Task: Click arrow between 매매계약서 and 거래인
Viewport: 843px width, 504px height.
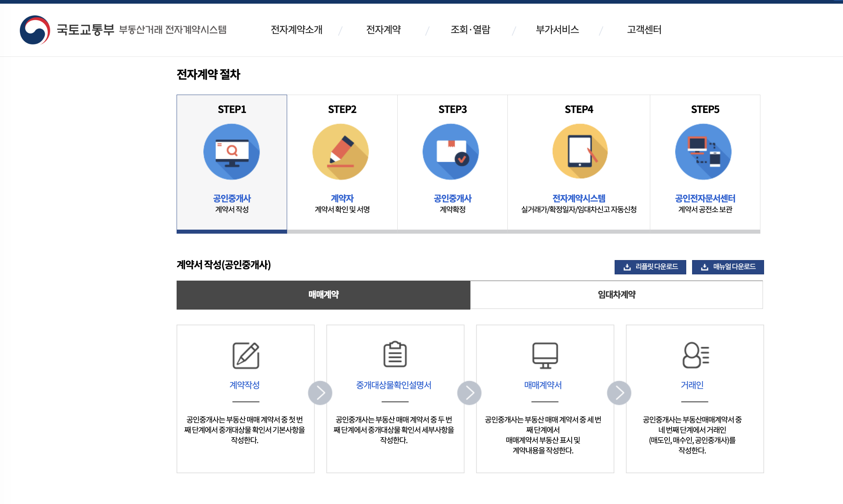Action: pos(619,393)
